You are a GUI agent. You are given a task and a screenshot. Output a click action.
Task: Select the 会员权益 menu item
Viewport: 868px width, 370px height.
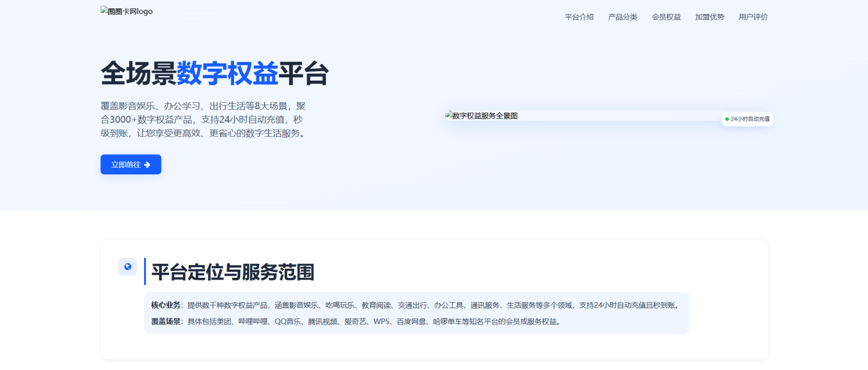tap(666, 17)
